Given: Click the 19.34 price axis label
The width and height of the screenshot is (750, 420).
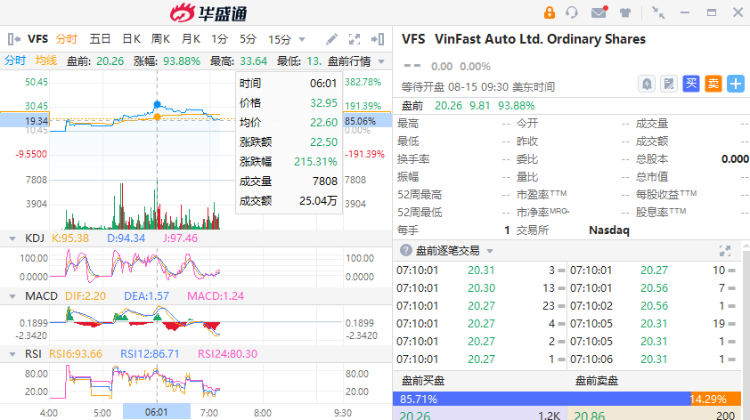Looking at the screenshot, I should click(x=36, y=121).
